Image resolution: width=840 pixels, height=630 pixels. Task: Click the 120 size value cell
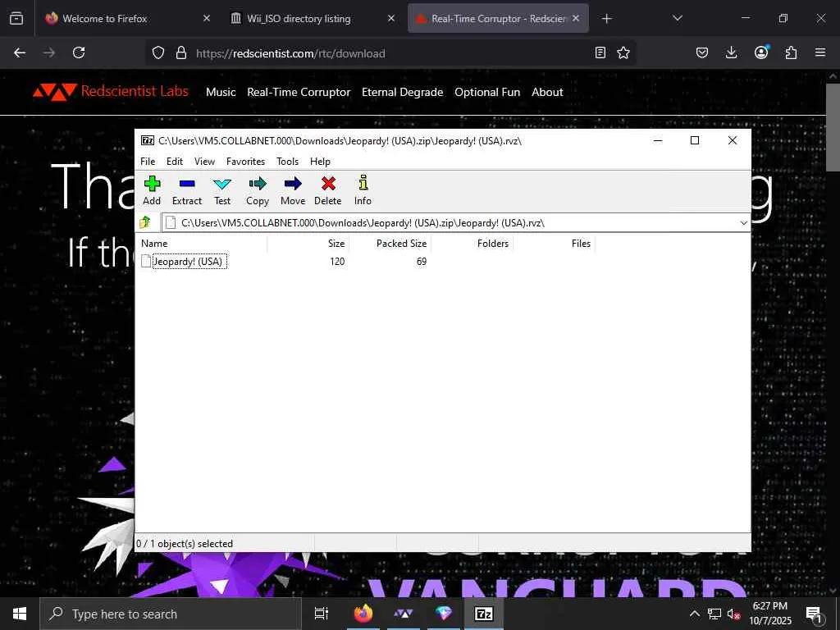click(x=337, y=262)
